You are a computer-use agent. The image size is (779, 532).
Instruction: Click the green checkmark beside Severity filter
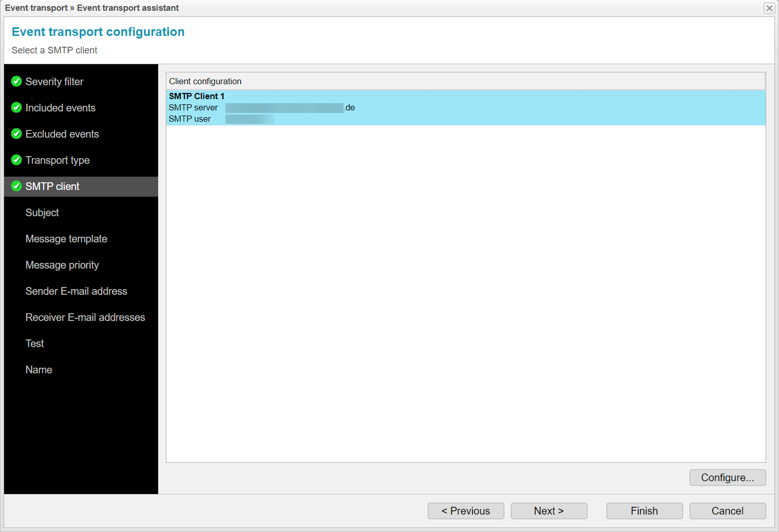pos(16,81)
